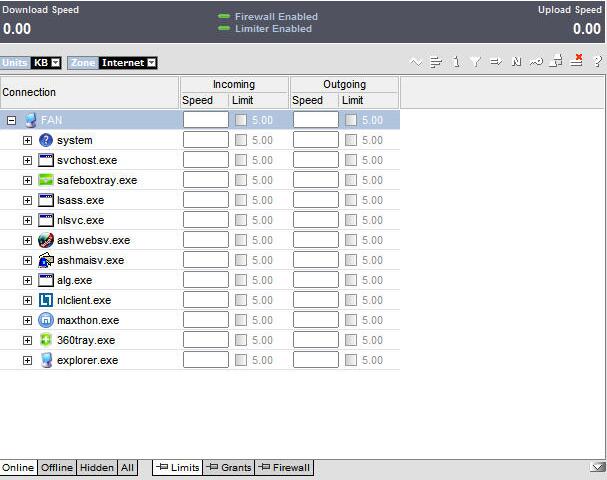Expand the lsass.exe tree node
The height and width of the screenshot is (480, 607).
pyautogui.click(x=27, y=200)
